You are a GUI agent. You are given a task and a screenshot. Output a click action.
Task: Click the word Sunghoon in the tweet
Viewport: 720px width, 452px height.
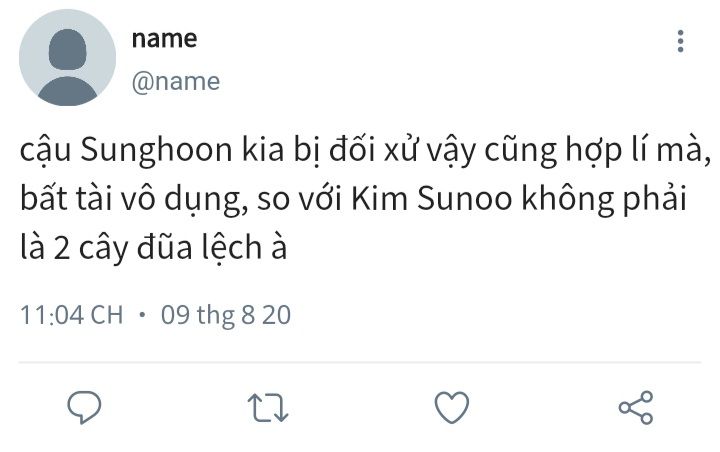pos(156,151)
